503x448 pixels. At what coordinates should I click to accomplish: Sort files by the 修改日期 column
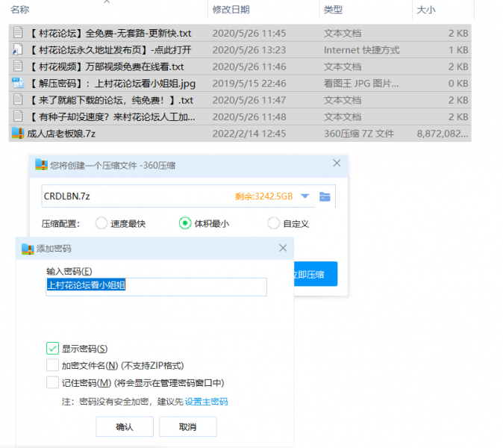[x=231, y=10]
